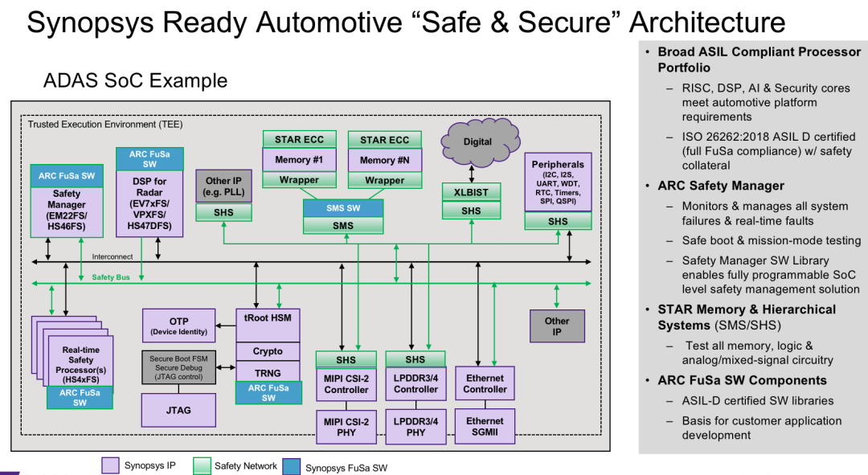Select the Ethernet Controller block
Viewport: 868px width, 475px height.
pyautogui.click(x=485, y=383)
